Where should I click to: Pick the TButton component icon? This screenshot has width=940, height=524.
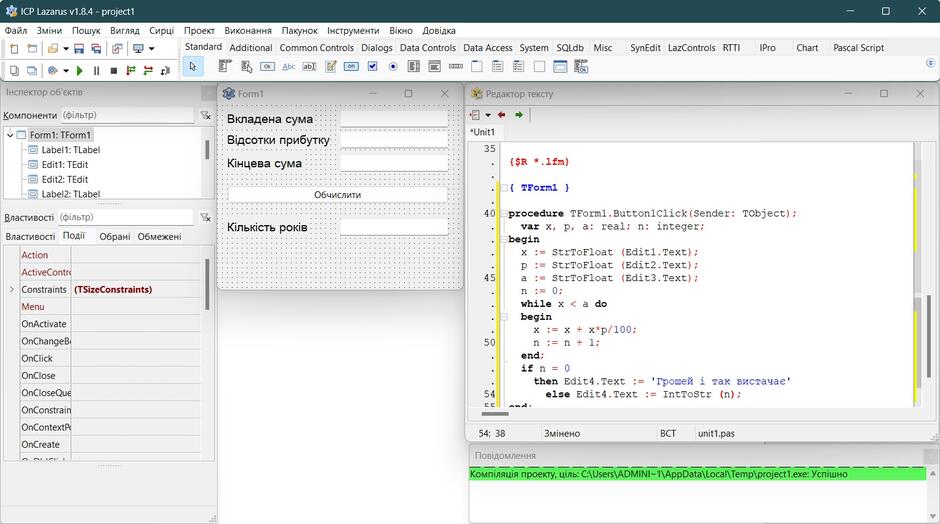point(267,67)
